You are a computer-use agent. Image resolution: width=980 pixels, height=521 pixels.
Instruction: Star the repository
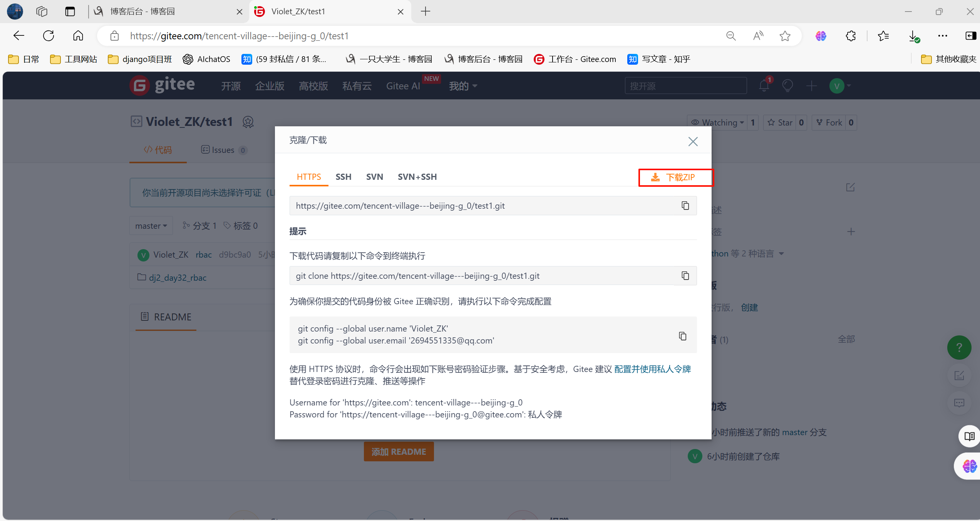(x=780, y=122)
